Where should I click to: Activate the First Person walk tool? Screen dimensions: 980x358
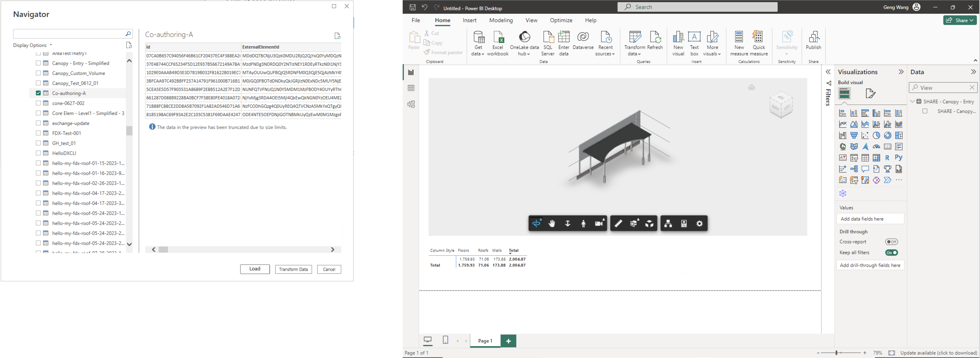point(583,223)
